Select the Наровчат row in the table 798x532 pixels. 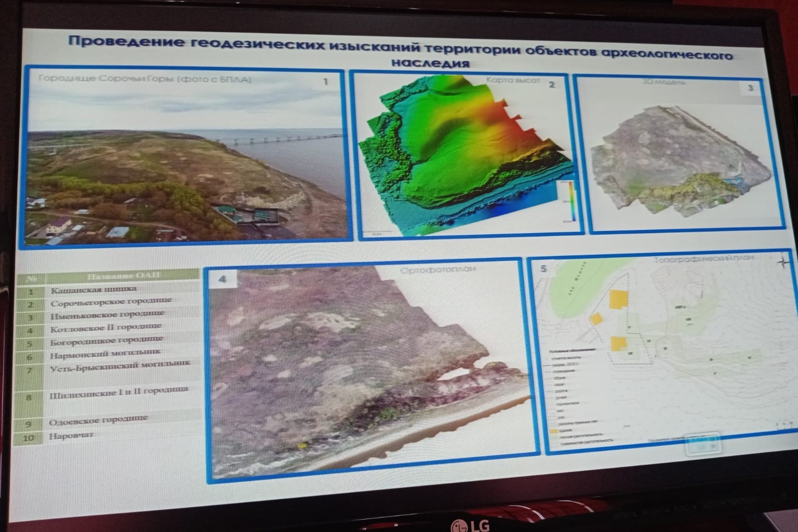[71, 436]
